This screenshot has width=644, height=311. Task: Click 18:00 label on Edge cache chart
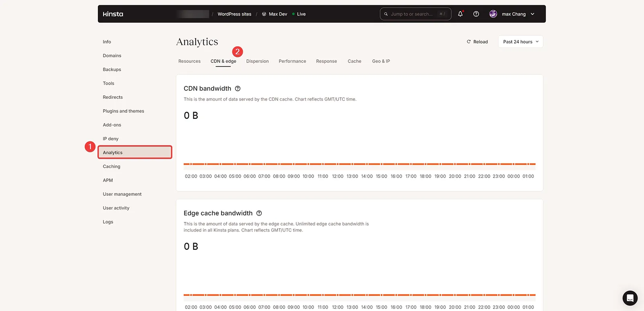[x=425, y=307]
